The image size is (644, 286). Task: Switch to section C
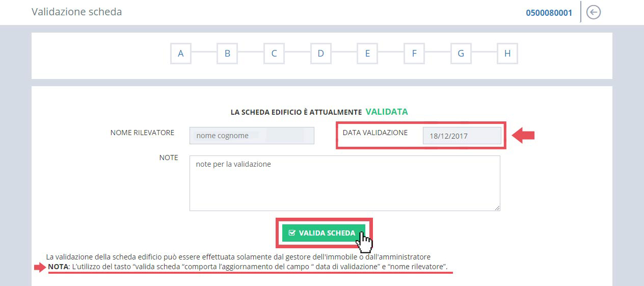tap(274, 54)
